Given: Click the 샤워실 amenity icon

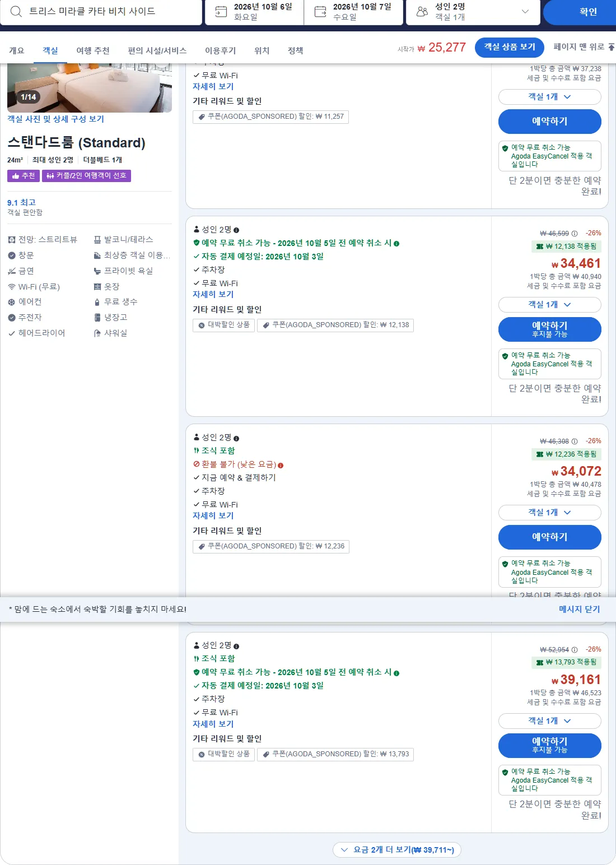Looking at the screenshot, I should tap(97, 333).
